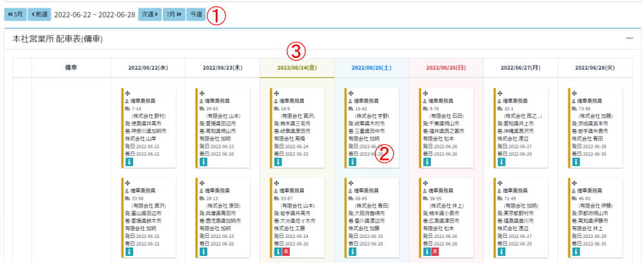Select the 2022/06/26(日) column header

(x=446, y=66)
